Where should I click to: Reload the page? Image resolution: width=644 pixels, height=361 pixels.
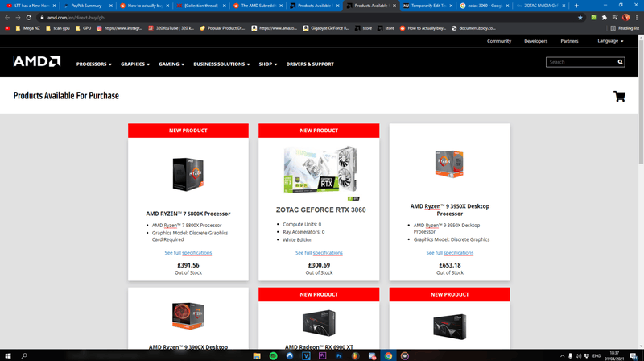pyautogui.click(x=29, y=18)
